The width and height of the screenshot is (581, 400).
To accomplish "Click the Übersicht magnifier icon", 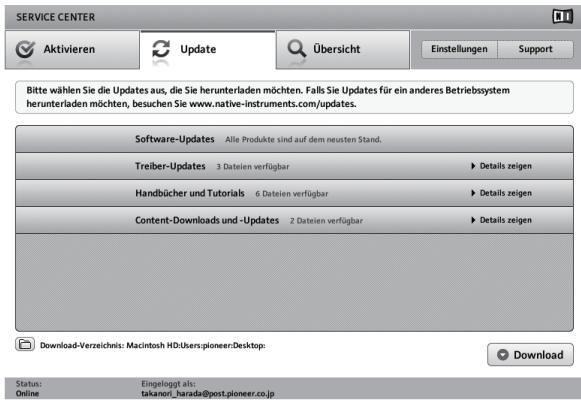I will click(x=297, y=49).
